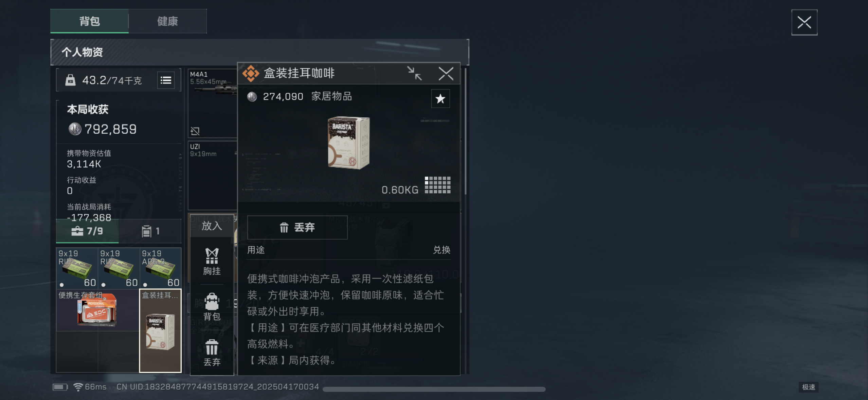Open the weight details list icon
868x400 pixels.
pos(166,80)
